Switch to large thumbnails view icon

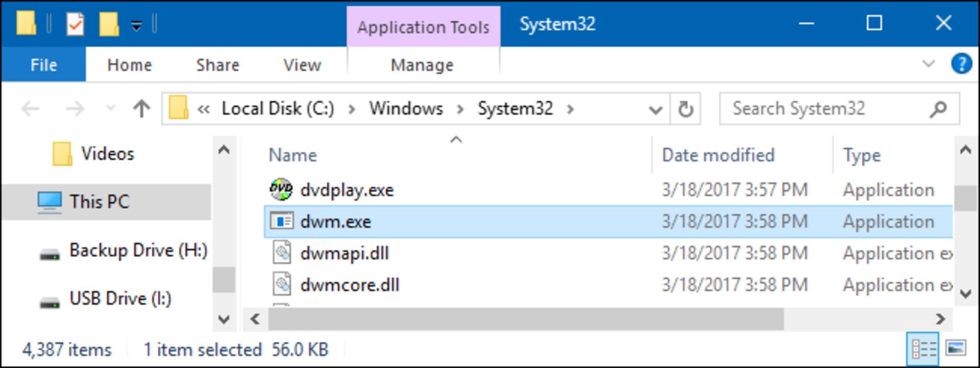pyautogui.click(x=955, y=349)
